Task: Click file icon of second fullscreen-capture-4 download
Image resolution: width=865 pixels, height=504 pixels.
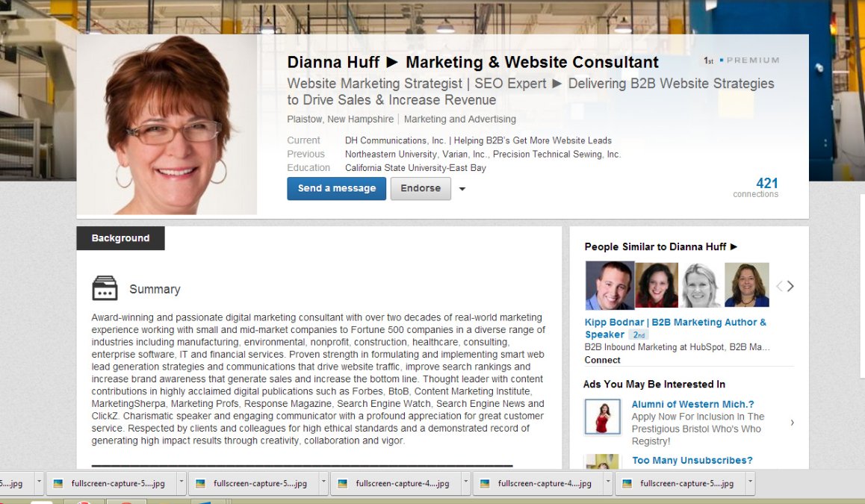Action: (485, 484)
